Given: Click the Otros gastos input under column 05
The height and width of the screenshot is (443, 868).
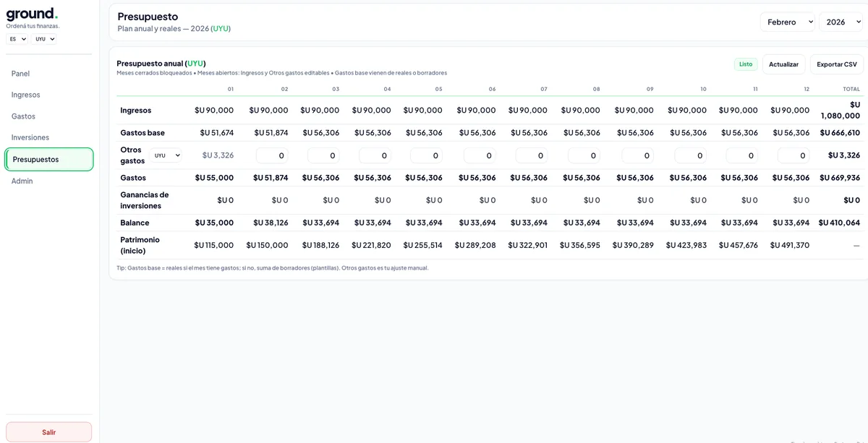Looking at the screenshot, I should 426,155.
